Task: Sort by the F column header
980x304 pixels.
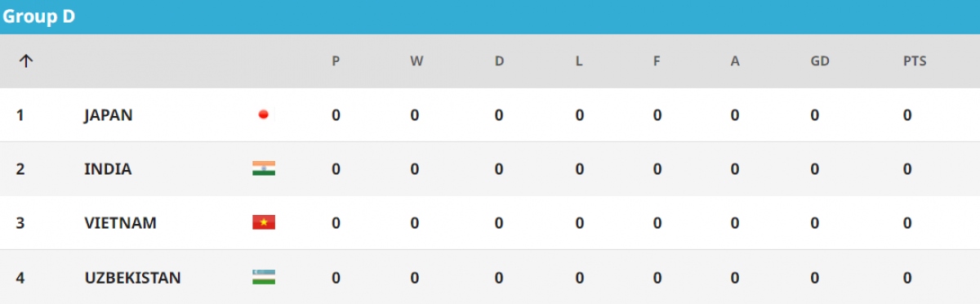Action: [657, 61]
